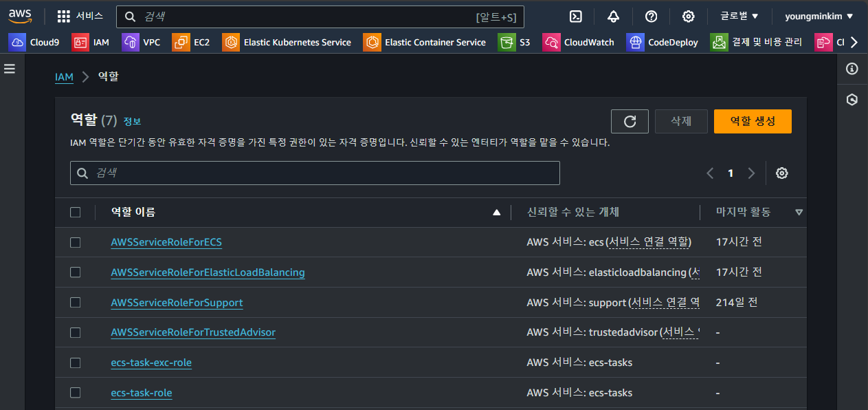Open the hamburger side navigation menu
The height and width of the screenshot is (410, 868).
click(x=10, y=69)
